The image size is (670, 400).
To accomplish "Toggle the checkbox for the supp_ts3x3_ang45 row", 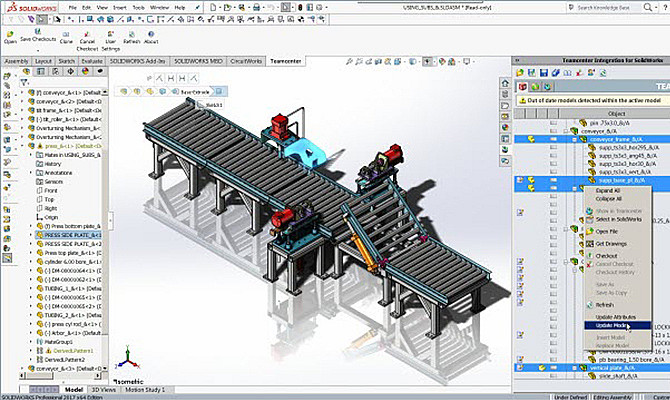I will (x=553, y=156).
